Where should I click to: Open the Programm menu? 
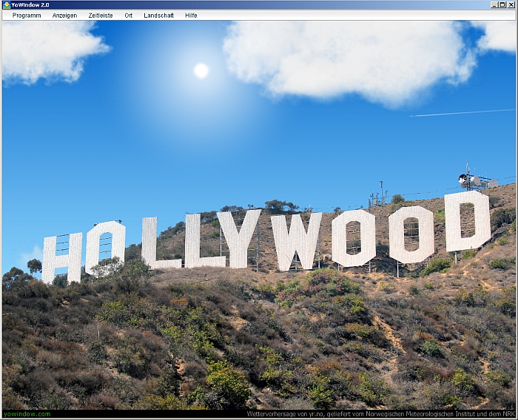27,16
